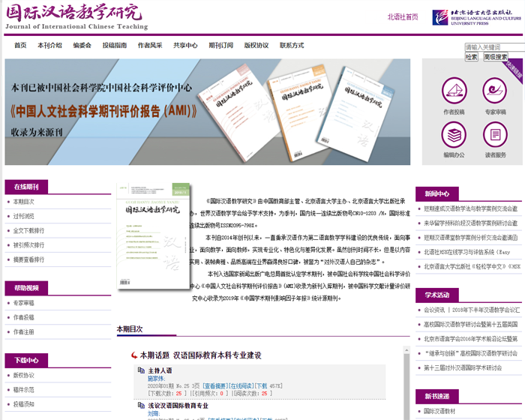Click 在线阅读 for 主持人语 article

pos(241,385)
